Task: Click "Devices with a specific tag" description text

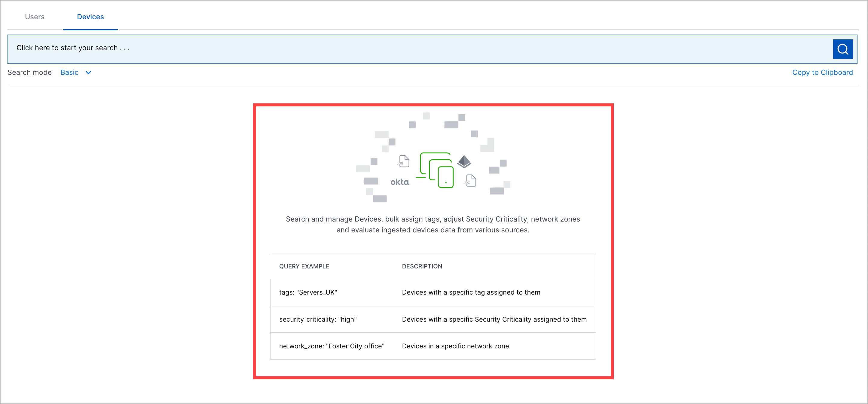Action: click(471, 292)
